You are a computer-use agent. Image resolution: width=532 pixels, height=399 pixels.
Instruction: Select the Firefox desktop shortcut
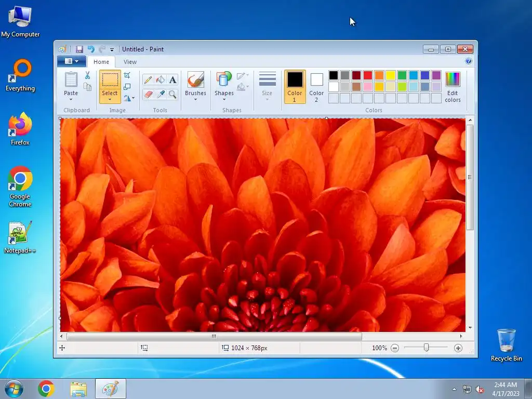20,129
